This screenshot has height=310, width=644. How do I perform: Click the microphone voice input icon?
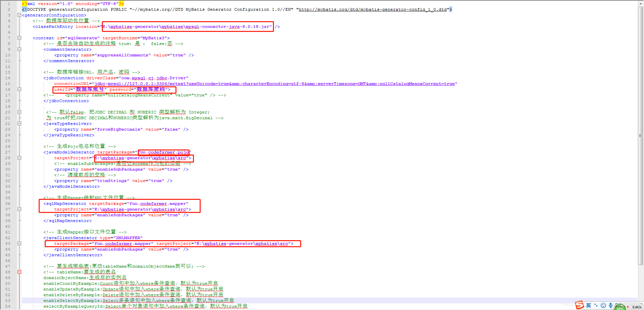[611, 305]
